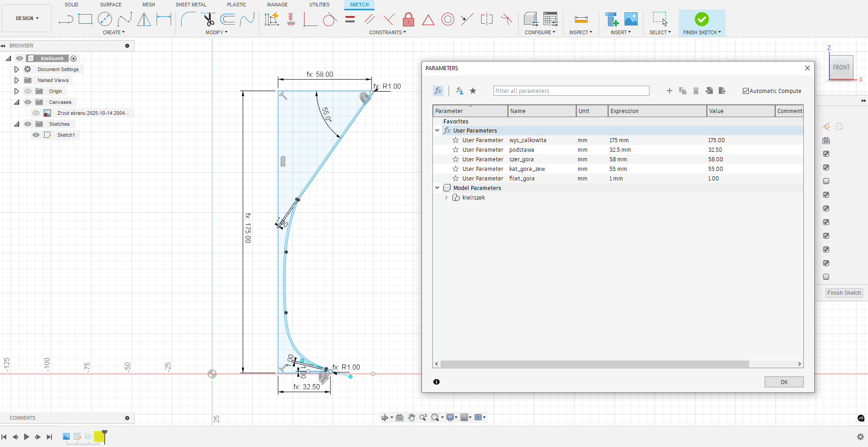The width and height of the screenshot is (868, 447).
Task: Open the UTILITIES tab
Action: tap(319, 5)
